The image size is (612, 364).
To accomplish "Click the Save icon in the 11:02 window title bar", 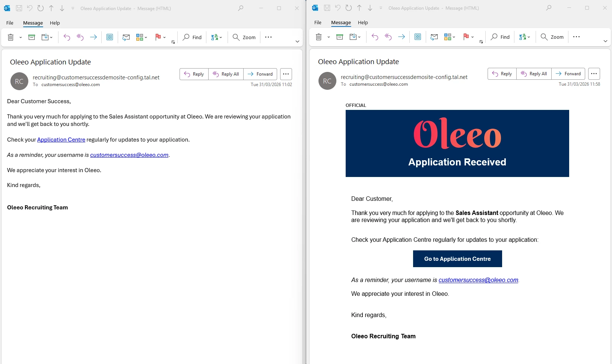I will pos(19,8).
